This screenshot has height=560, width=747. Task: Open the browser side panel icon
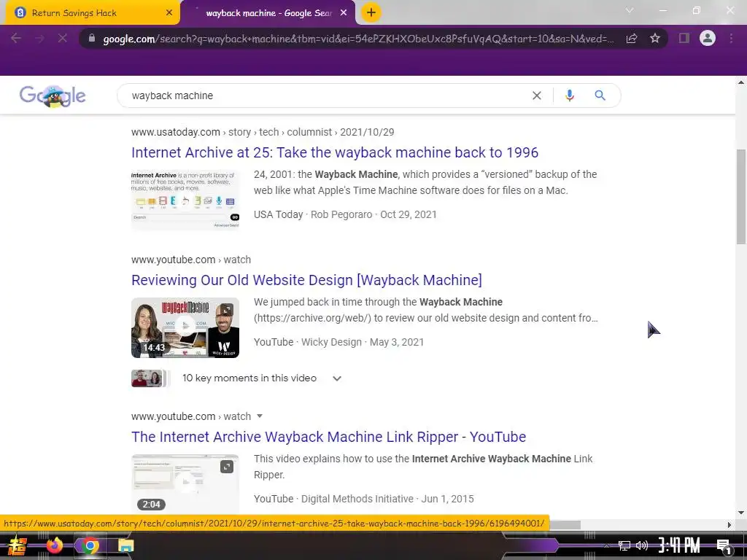(x=684, y=38)
